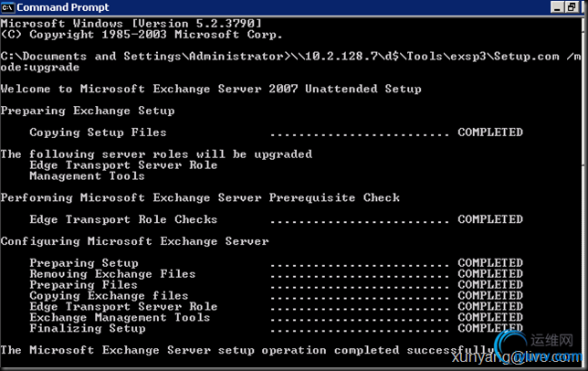Click the 'Removing Exchange Files' step

pyautogui.click(x=112, y=274)
